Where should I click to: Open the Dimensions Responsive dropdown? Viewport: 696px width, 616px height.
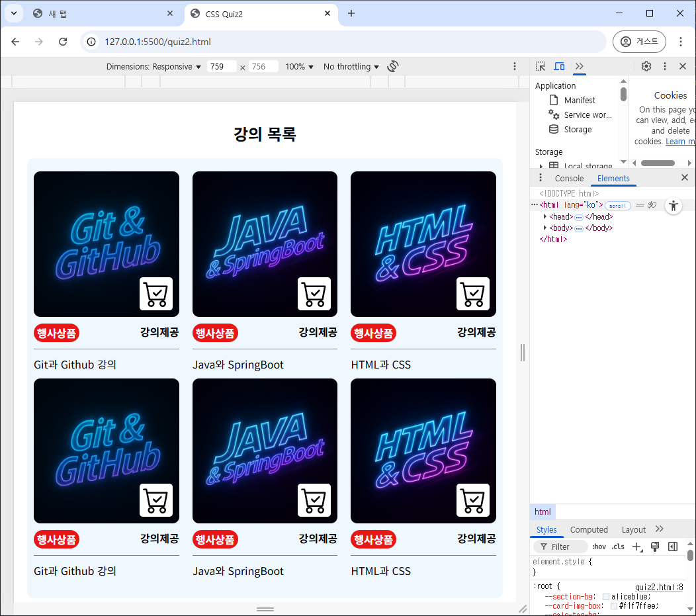tap(153, 67)
